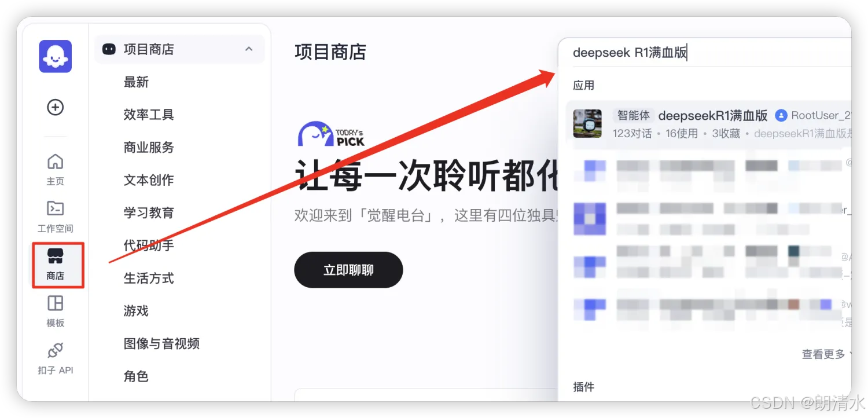Image resolution: width=868 pixels, height=418 pixels.
Task: Click the Today's Pick logo
Action: pos(331,134)
